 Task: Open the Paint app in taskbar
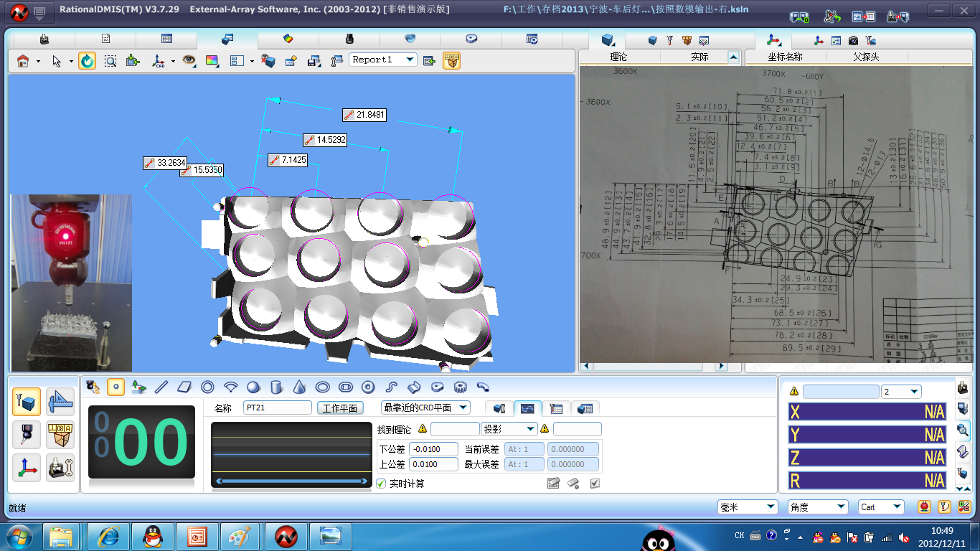[x=241, y=536]
